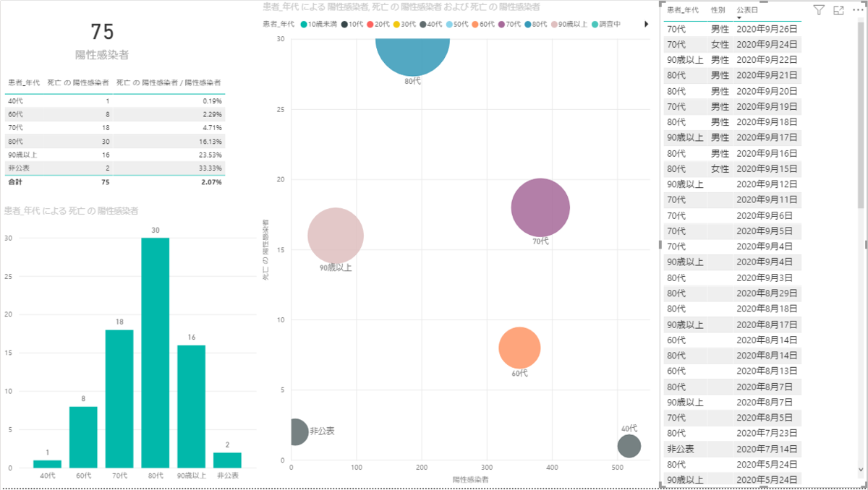Screen dimensions: 868x490
Task: Select the 40代 bar showing 1
Action: [x=47, y=464]
